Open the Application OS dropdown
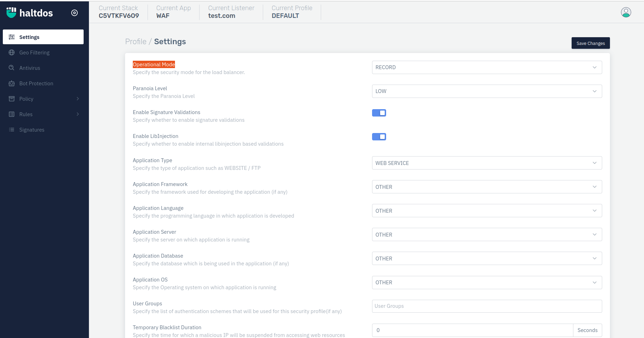644x338 pixels. [x=487, y=283]
